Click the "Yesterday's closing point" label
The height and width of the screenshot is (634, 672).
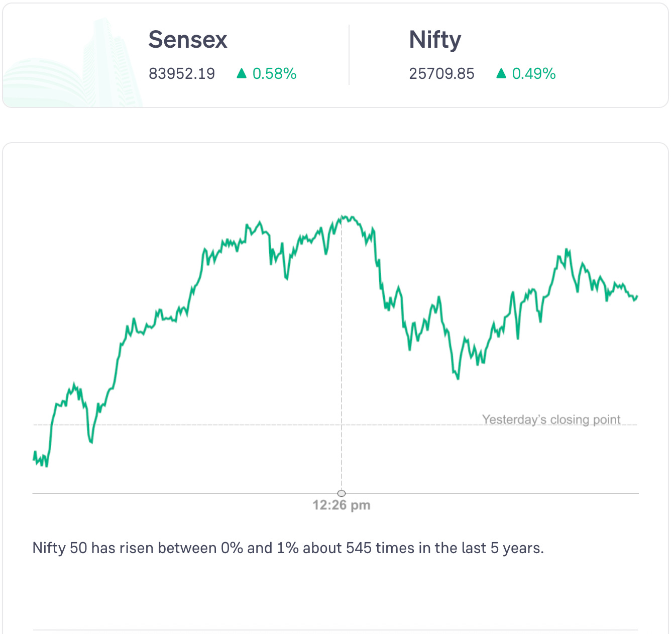click(551, 419)
